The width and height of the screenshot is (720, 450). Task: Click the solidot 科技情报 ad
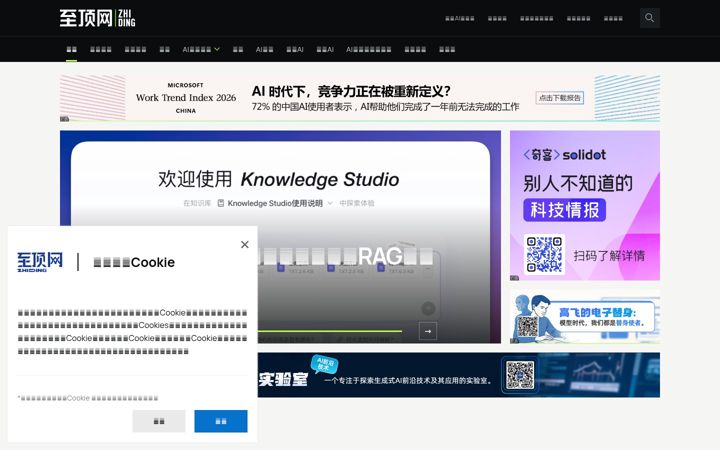tap(585, 205)
